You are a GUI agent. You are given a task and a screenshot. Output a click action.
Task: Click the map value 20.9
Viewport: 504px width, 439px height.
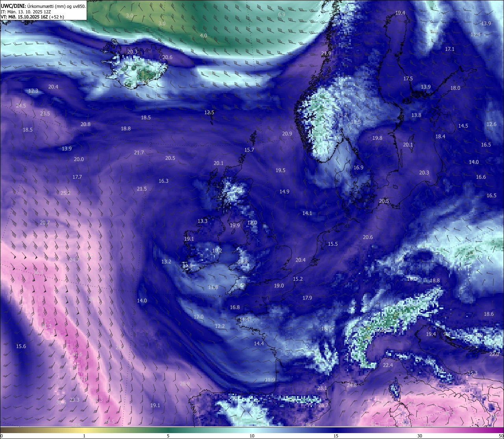tap(287, 133)
